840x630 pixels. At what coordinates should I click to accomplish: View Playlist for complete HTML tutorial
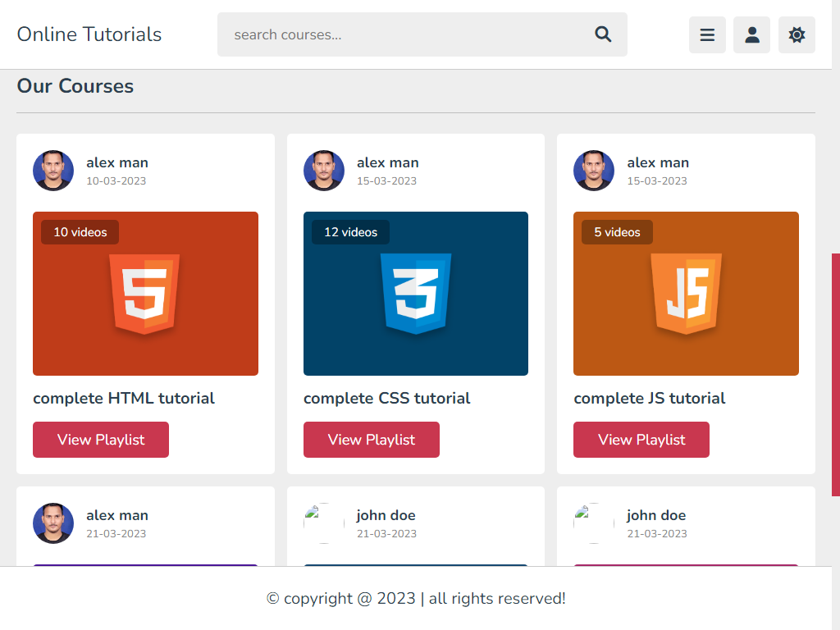pyautogui.click(x=101, y=440)
